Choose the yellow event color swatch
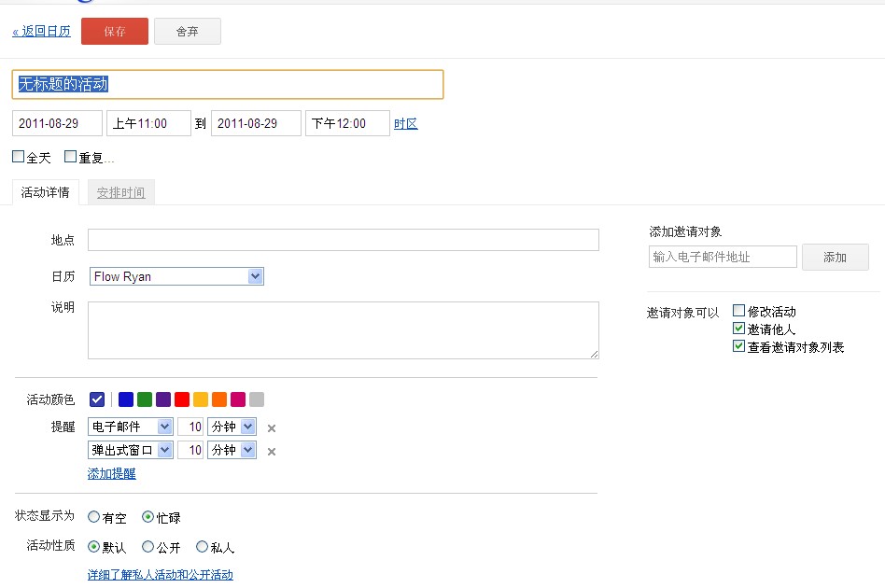885x588 pixels. [x=201, y=399]
